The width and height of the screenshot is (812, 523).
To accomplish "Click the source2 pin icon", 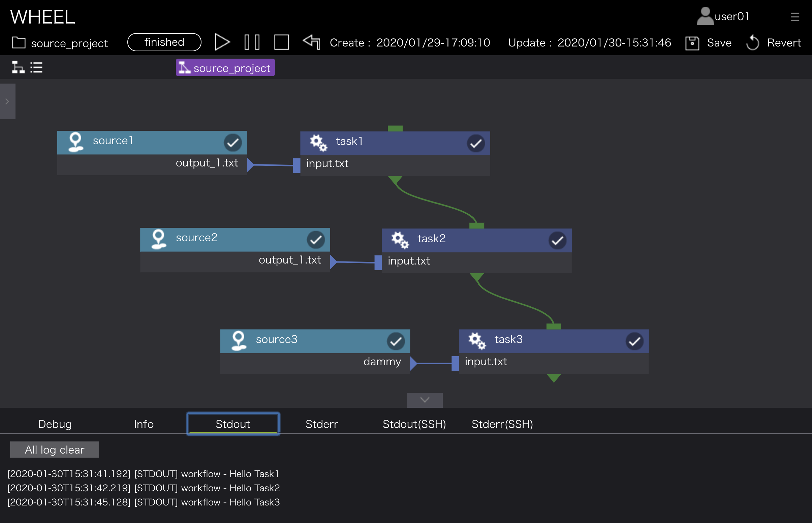I will point(159,239).
